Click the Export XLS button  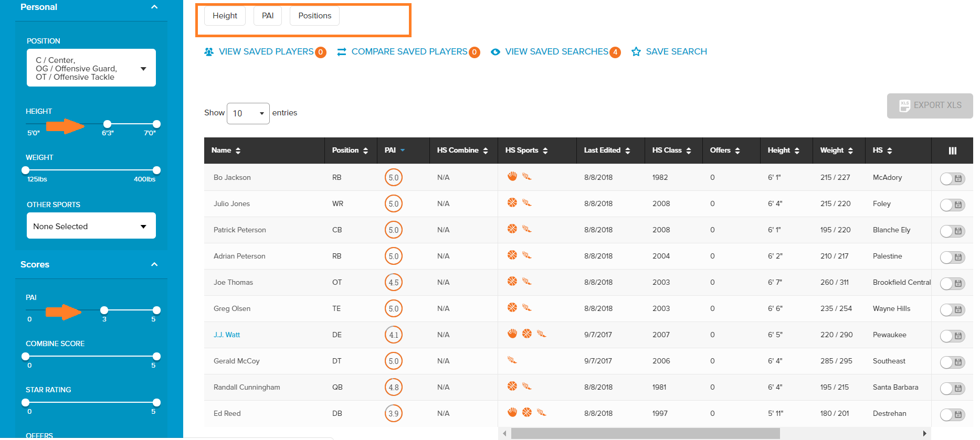(x=930, y=105)
